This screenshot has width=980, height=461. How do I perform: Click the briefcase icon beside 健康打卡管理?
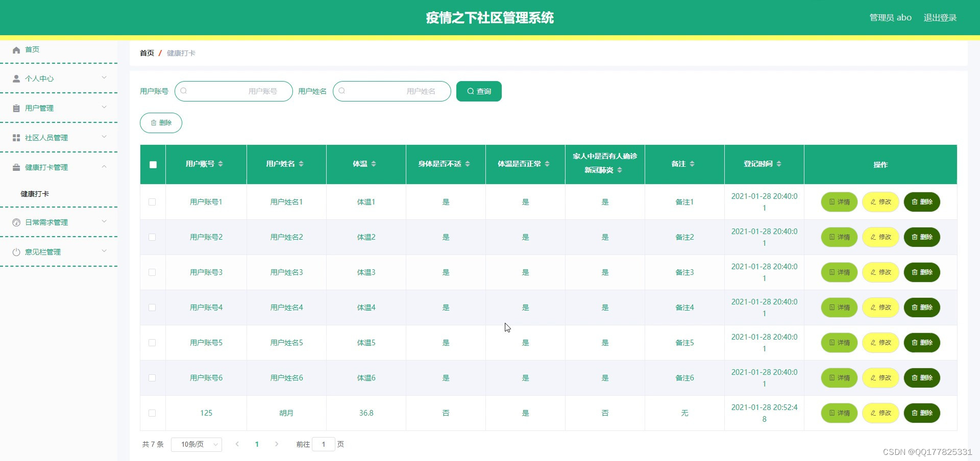coord(16,167)
